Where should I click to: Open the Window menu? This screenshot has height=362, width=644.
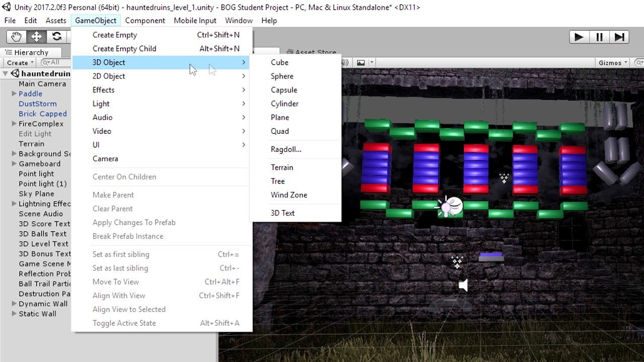[x=238, y=21]
